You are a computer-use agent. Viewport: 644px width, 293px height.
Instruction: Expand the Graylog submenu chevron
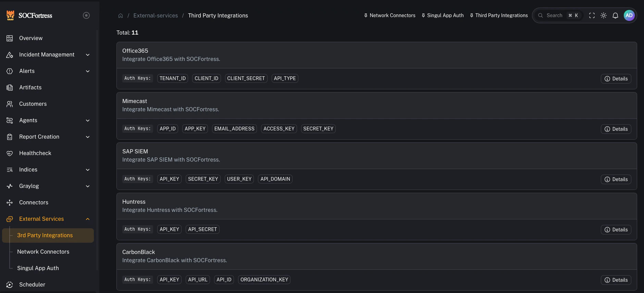pos(88,186)
